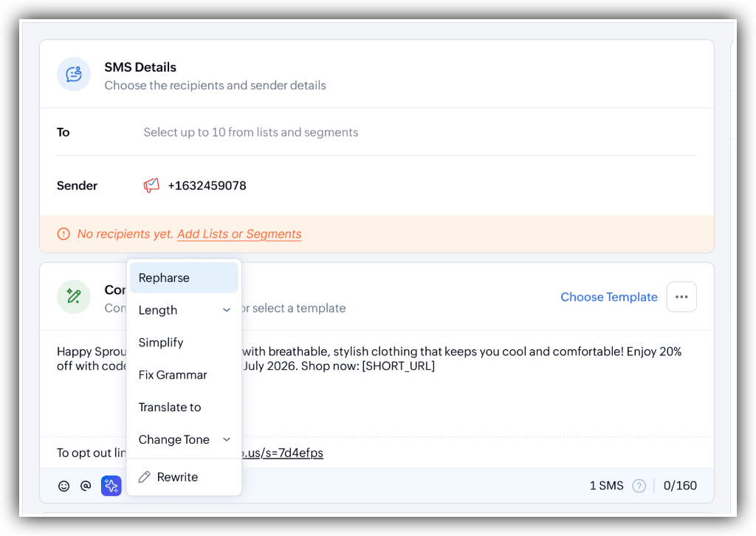The image size is (756, 536).
Task: Click the green content pencil icon
Action: click(x=74, y=297)
